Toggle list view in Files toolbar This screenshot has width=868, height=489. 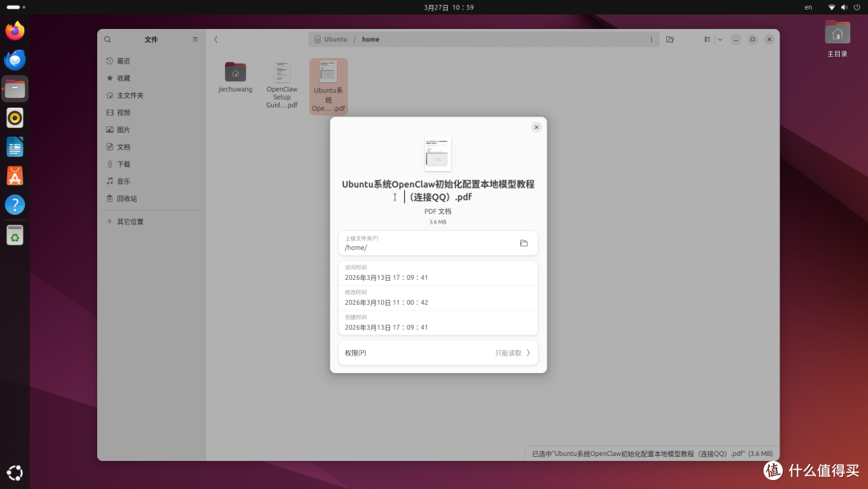[x=707, y=39]
